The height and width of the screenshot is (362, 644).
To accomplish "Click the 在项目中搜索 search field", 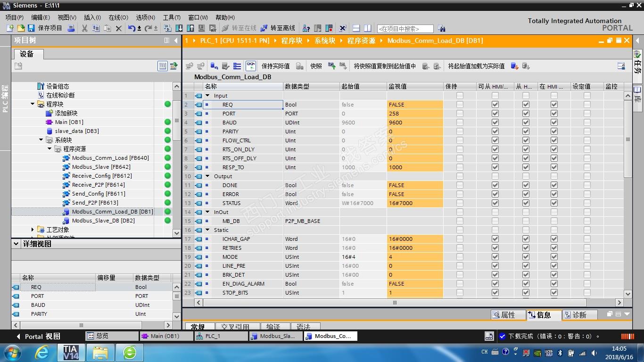I will tap(405, 29).
